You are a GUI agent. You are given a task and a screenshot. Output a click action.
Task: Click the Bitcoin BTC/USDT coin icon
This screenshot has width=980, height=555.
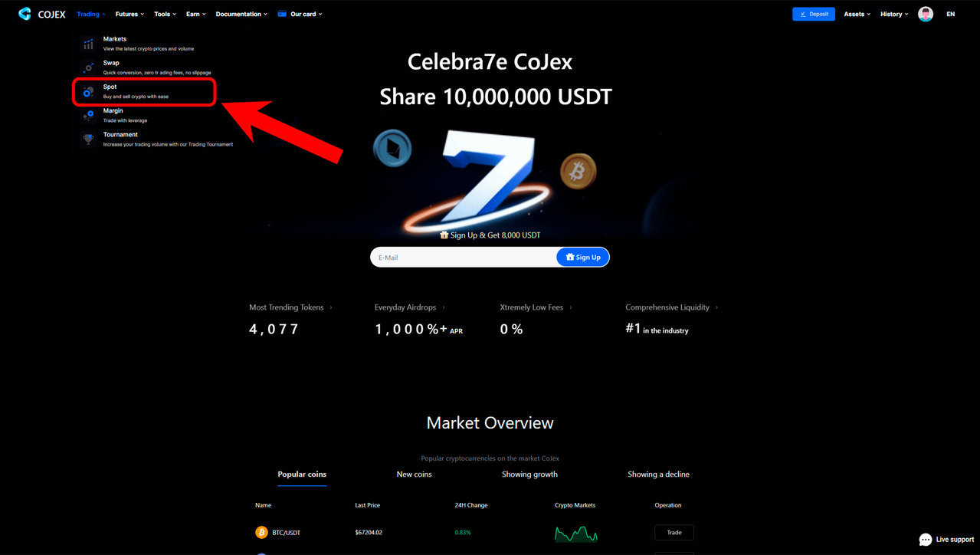pos(261,532)
